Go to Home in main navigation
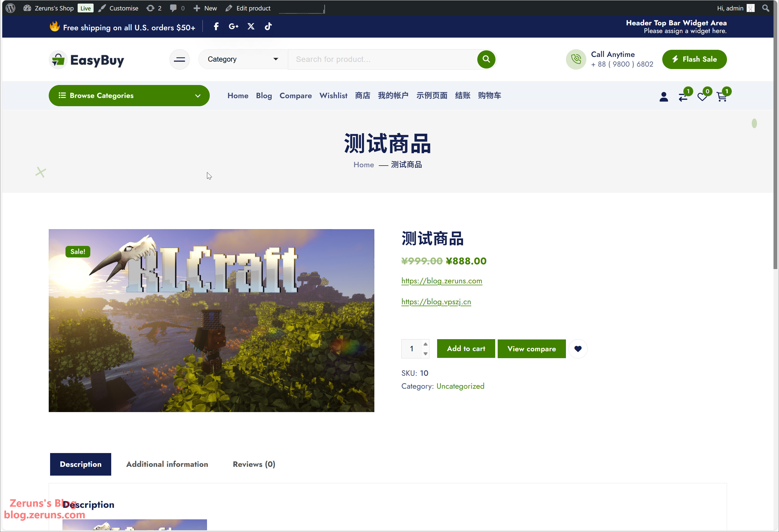 point(238,95)
